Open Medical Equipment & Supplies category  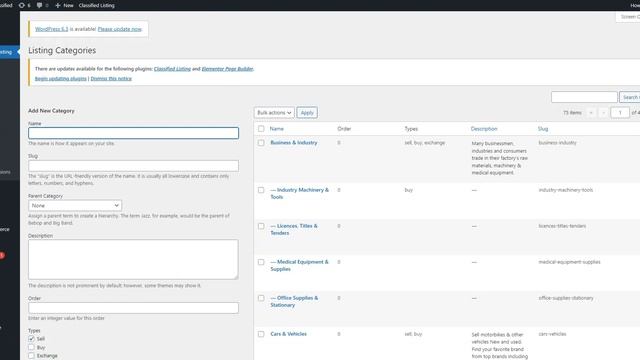tap(300, 265)
